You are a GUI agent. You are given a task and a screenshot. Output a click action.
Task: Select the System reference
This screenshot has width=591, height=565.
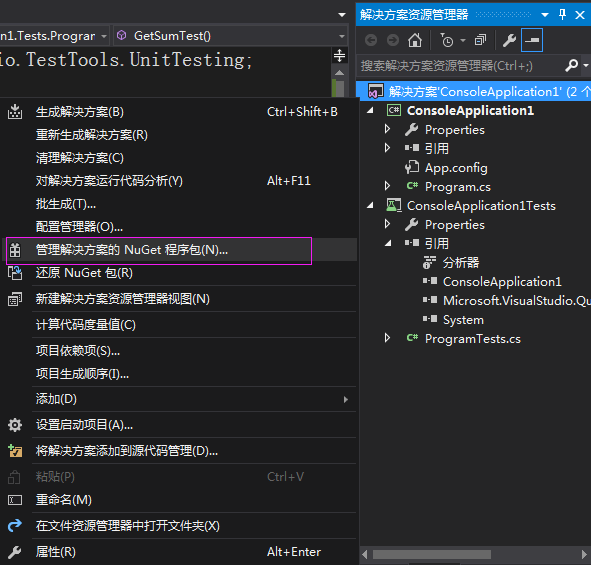pos(463,320)
